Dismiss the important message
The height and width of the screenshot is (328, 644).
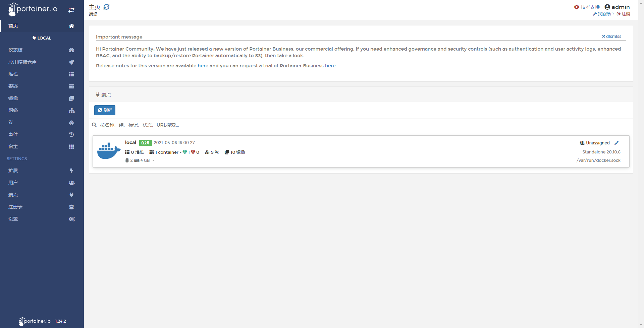click(x=611, y=37)
